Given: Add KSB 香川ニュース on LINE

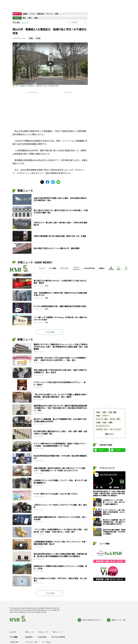Looking at the screenshot, I should pyautogui.click(x=117, y=450).
